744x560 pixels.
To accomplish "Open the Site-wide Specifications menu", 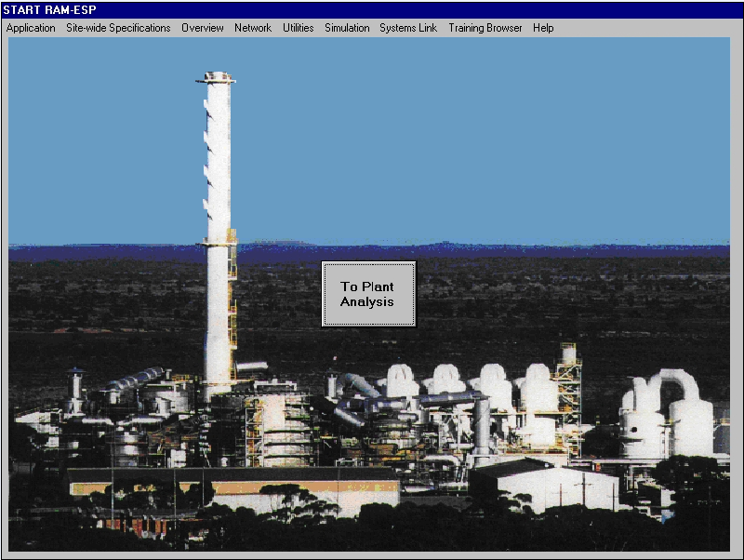I will point(118,28).
